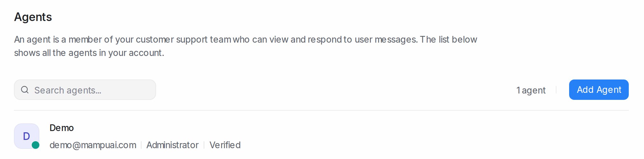This screenshot has height=159, width=644.
Task: Click the description line about customer support team
Action: click(x=246, y=39)
